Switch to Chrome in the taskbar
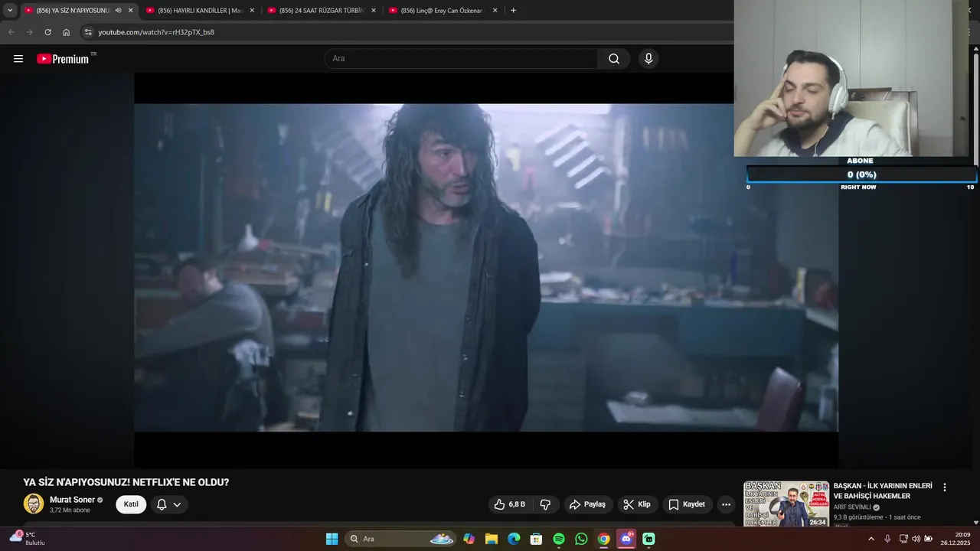980x551 pixels. (603, 539)
